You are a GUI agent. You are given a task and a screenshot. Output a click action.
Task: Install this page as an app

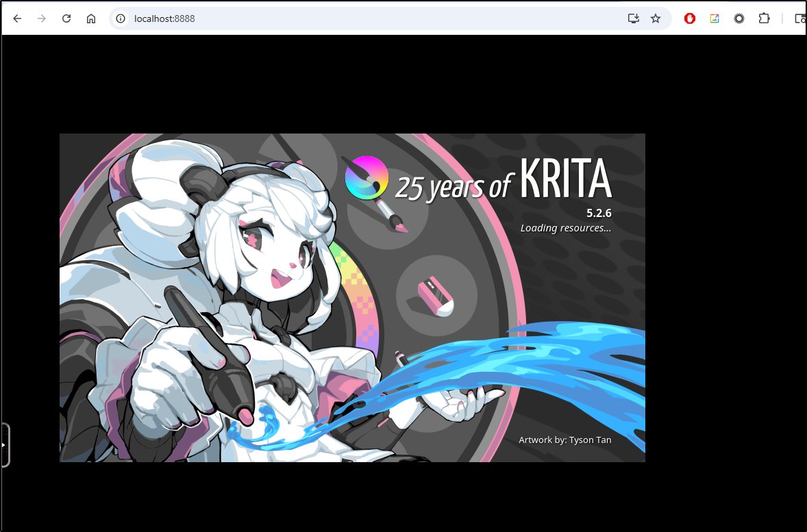(x=634, y=18)
